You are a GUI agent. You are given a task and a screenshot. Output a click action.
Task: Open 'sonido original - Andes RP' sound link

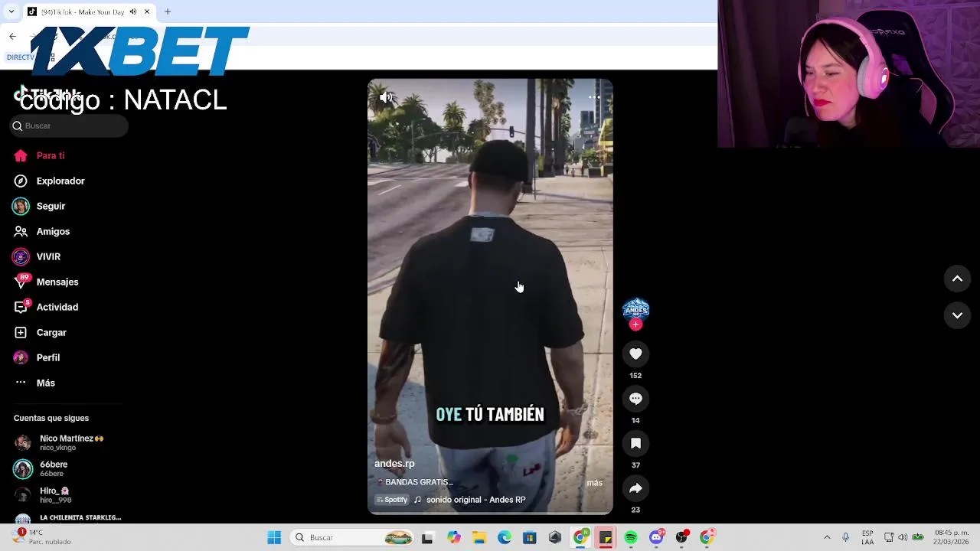475,500
